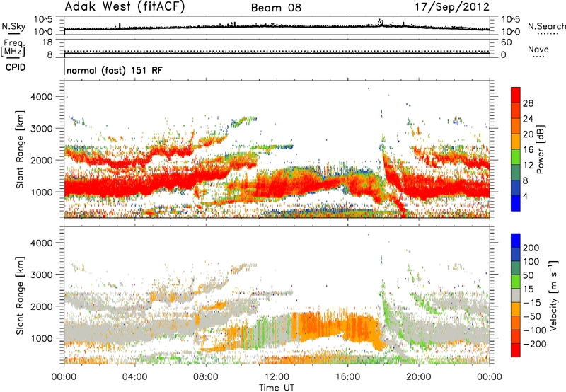This screenshot has height=392, width=566.
Task: Pick the blue top segment of velocity colorbar
Action: tap(516, 241)
